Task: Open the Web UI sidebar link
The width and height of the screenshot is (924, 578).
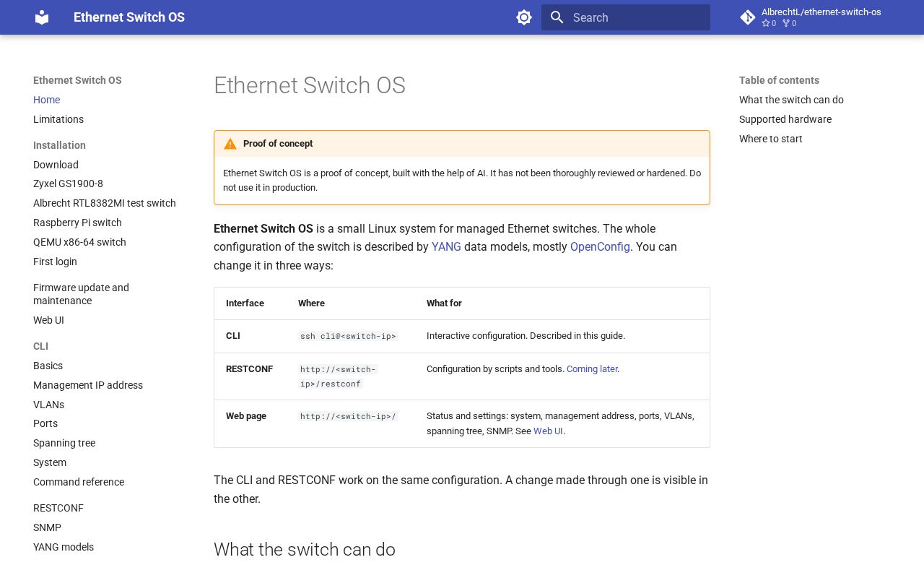Action: [48, 320]
